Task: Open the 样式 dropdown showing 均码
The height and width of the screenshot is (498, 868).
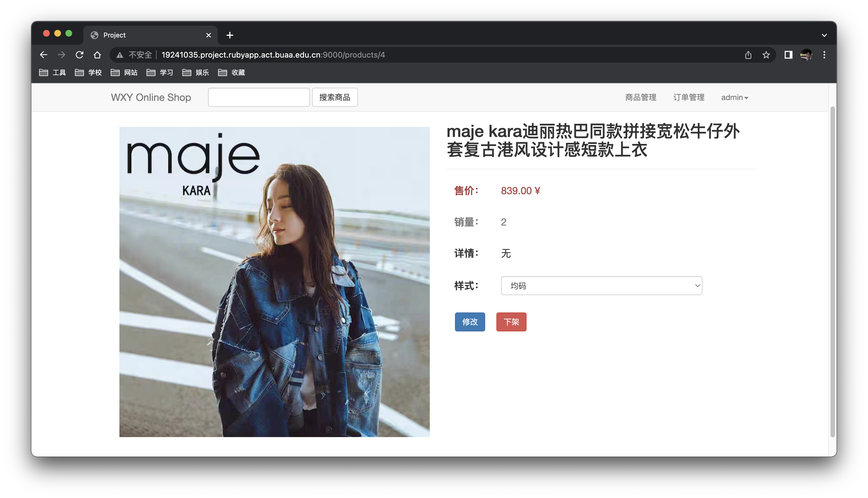Action: [602, 286]
